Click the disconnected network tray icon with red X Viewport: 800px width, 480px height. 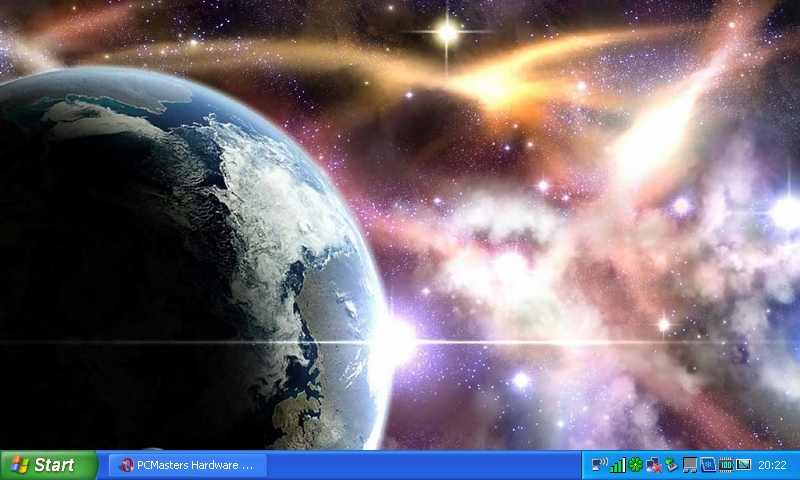pyautogui.click(x=654, y=465)
